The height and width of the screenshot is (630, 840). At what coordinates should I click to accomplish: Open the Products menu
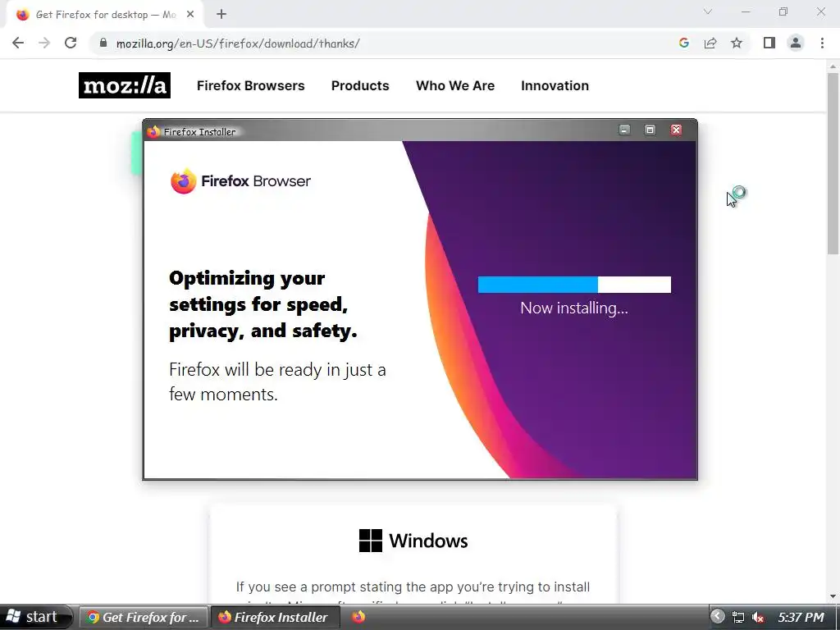point(360,85)
